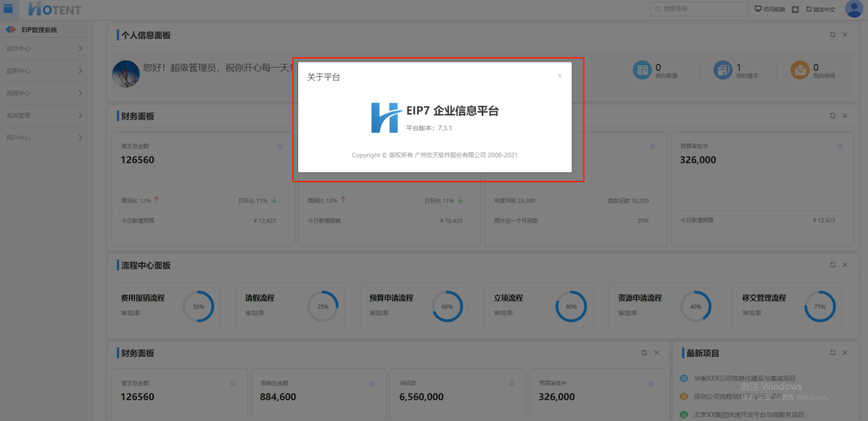
Task: Toggle the fullscreen icon in the header
Action: (x=795, y=9)
